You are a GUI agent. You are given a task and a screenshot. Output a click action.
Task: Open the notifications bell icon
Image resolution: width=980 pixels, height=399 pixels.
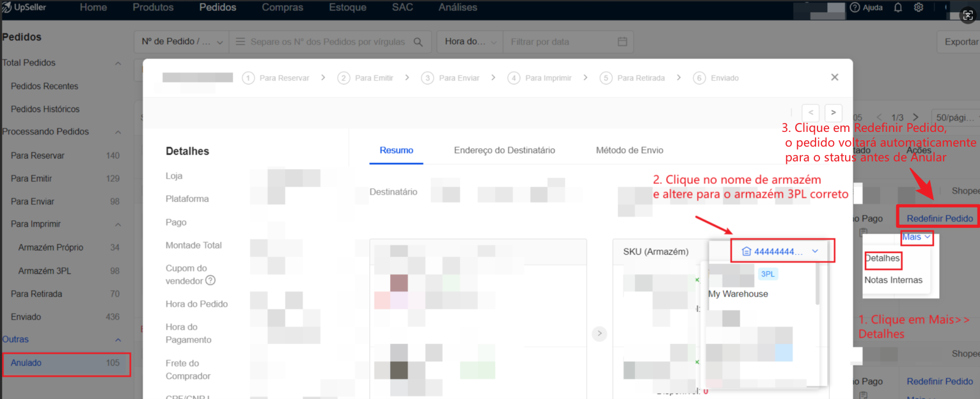(x=898, y=8)
